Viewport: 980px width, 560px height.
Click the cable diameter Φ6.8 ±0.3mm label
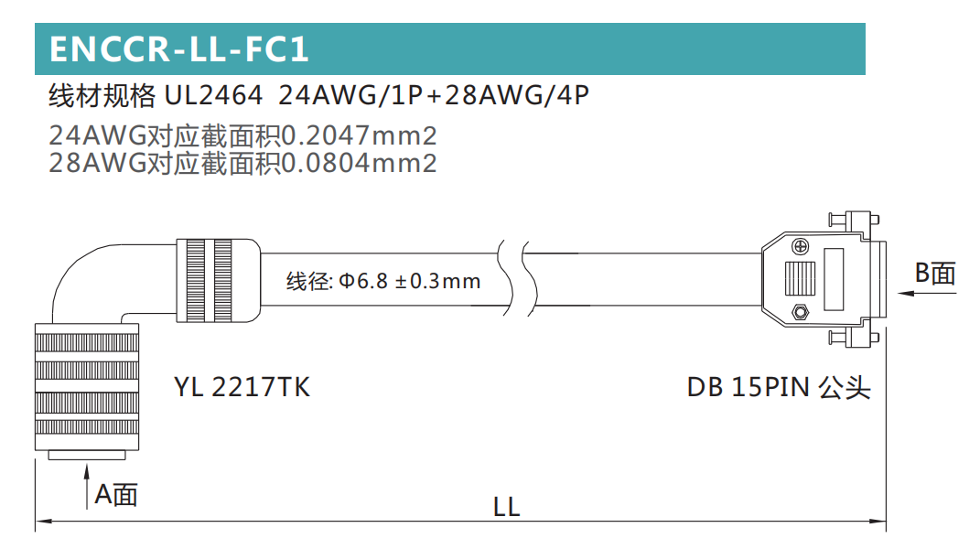383,281
